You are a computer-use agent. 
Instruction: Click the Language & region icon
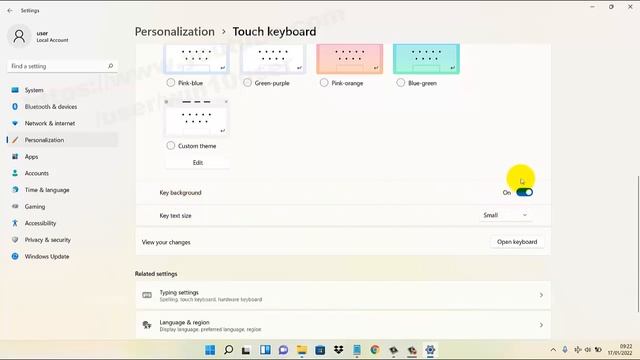(147, 325)
